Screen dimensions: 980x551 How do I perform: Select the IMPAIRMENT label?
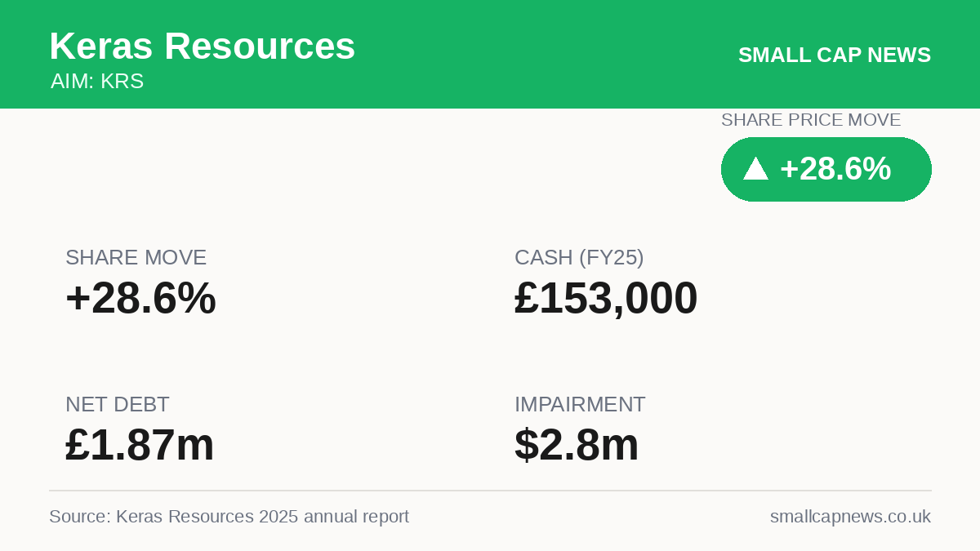pos(580,405)
